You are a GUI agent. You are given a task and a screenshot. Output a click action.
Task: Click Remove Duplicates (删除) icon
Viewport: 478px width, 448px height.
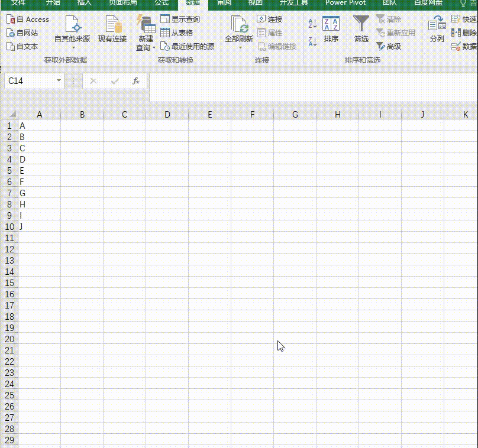[x=456, y=33]
